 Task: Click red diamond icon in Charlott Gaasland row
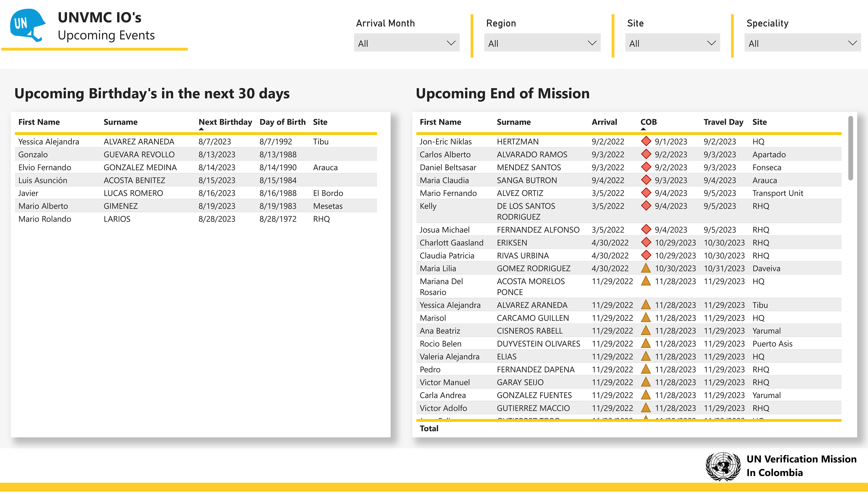coord(646,242)
